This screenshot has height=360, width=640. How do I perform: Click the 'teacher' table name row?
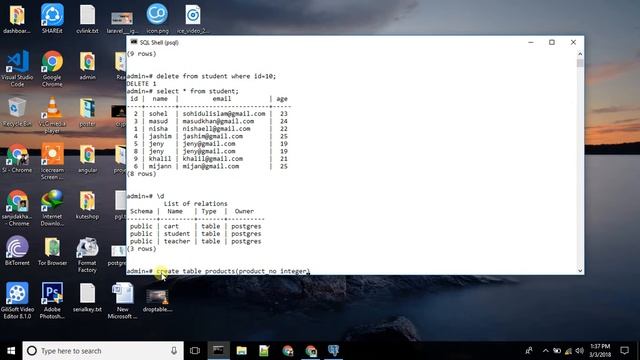click(177, 241)
